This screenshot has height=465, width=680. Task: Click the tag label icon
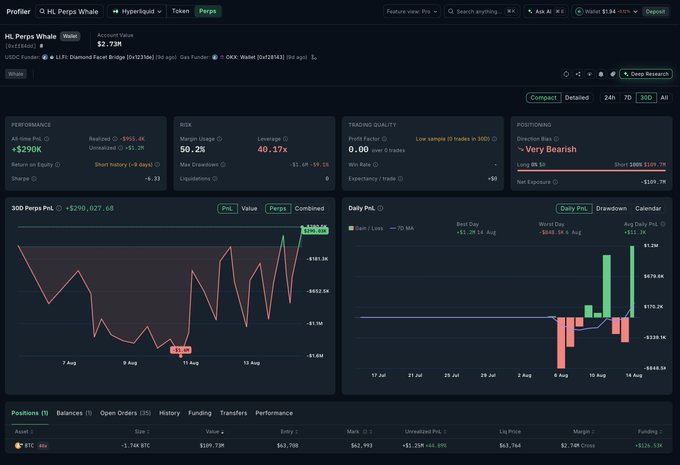(612, 74)
